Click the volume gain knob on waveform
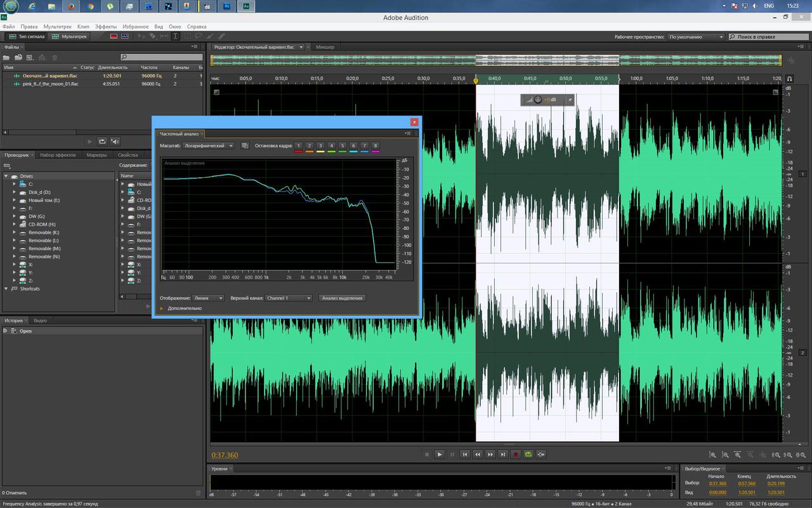Image resolution: width=812 pixels, height=508 pixels. (537, 100)
